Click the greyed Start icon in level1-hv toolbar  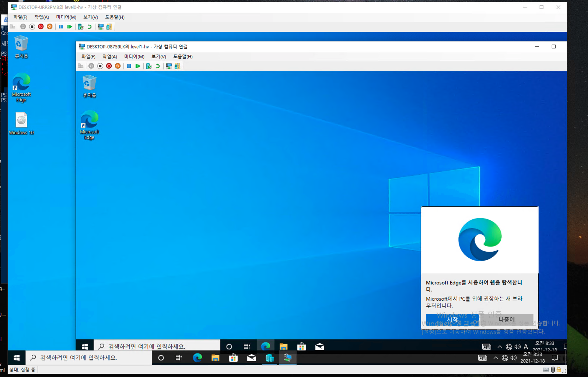tap(91, 66)
